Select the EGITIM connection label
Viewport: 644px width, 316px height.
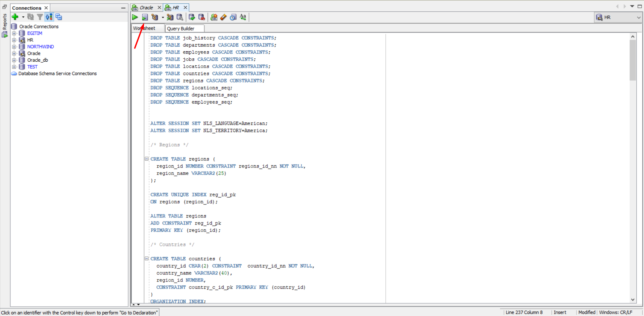click(x=35, y=33)
